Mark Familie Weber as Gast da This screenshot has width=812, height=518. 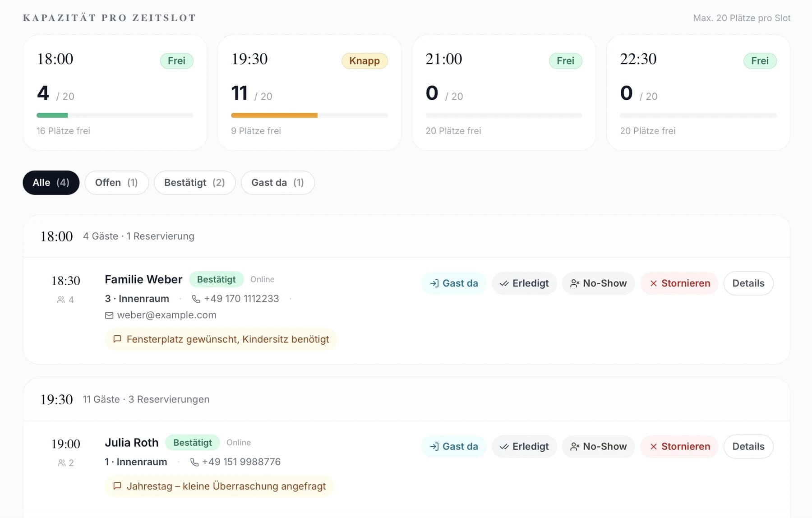454,283
